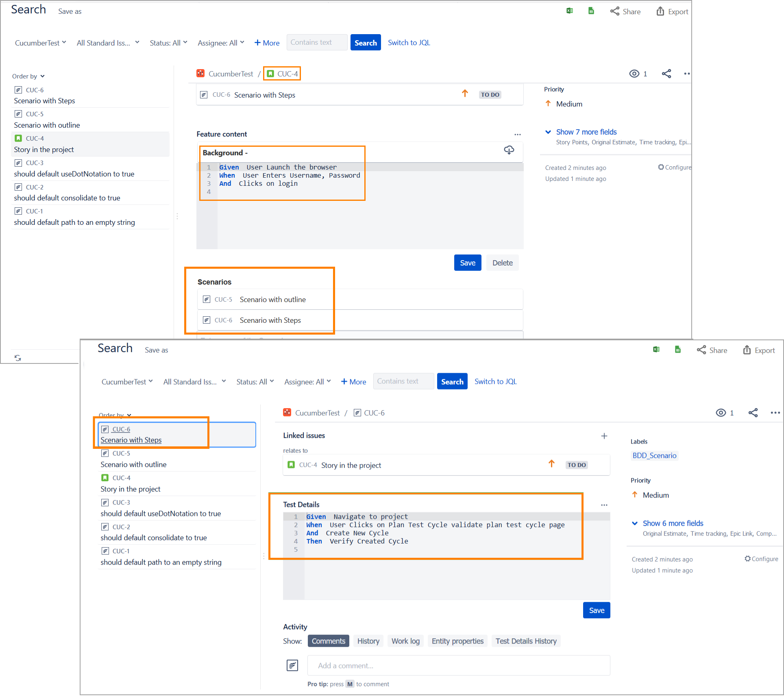Select CUC-3 in top window issue list
Image resolution: width=784 pixels, height=696 pixels.
click(x=90, y=168)
